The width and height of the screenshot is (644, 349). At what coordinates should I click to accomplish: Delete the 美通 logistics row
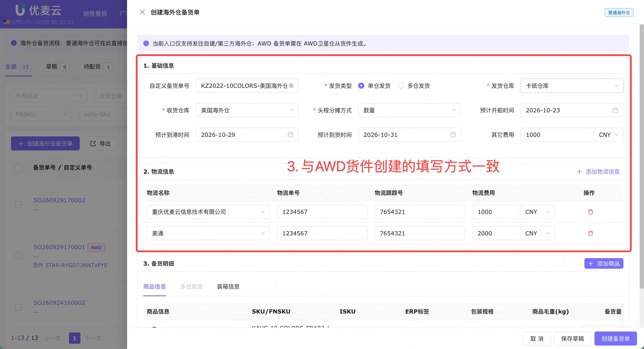(591, 233)
